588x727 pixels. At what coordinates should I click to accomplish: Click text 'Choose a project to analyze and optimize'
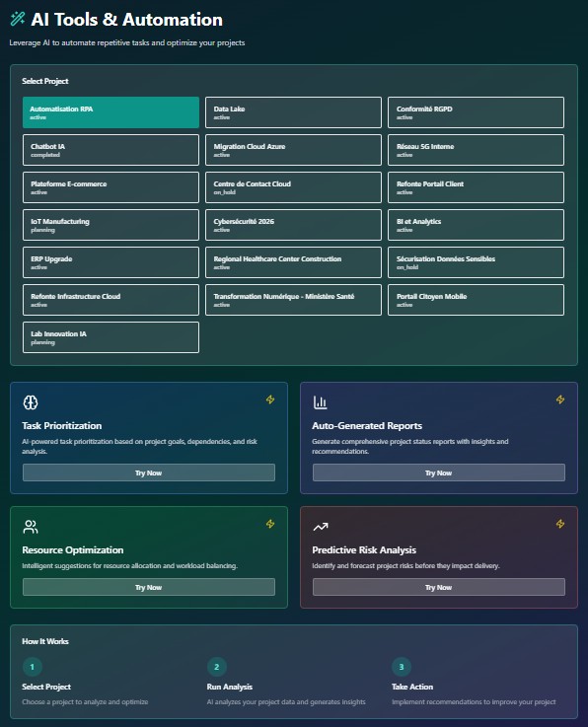click(85, 702)
